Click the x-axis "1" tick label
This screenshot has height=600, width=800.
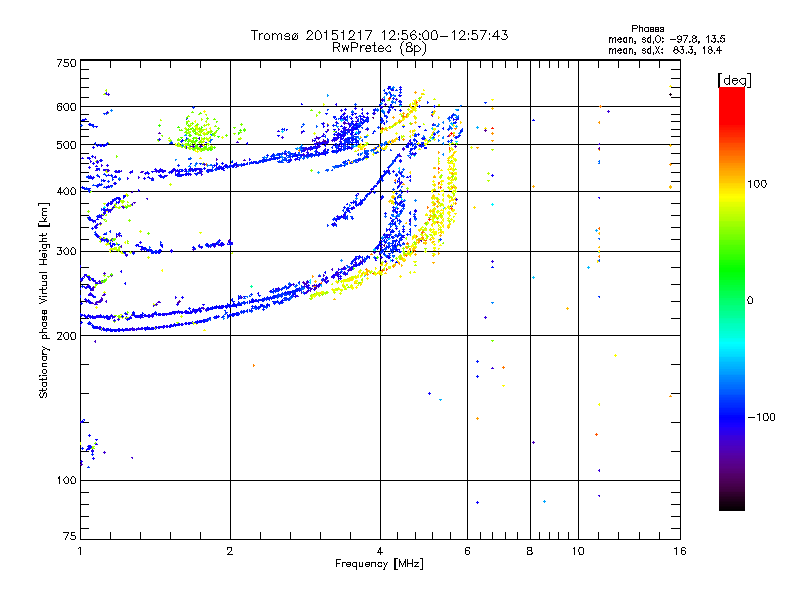coord(80,551)
